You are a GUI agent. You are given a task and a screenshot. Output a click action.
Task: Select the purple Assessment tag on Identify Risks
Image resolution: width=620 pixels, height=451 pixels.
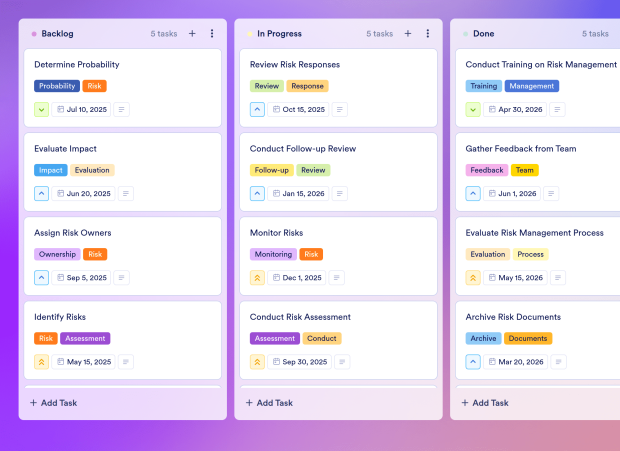tap(85, 338)
